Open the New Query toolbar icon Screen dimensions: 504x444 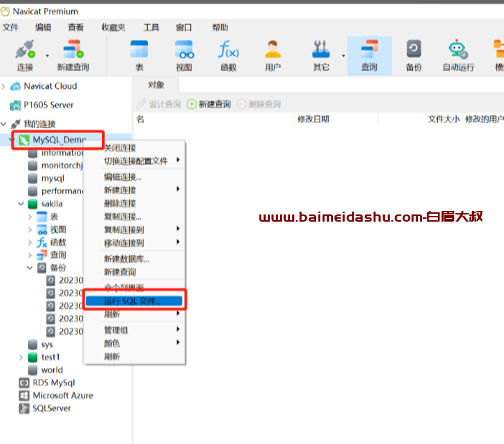[x=73, y=49]
